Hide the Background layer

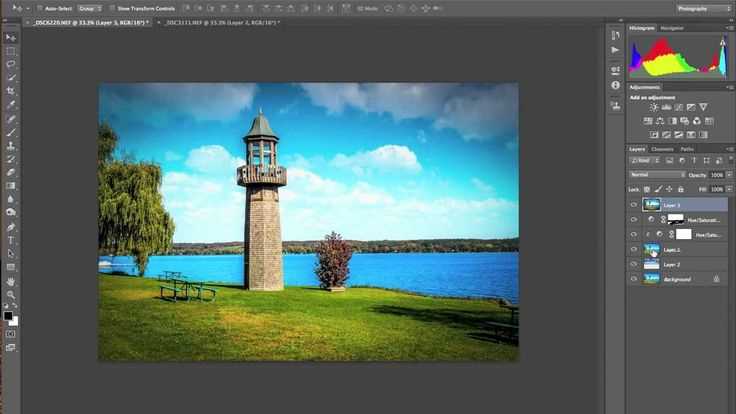point(634,279)
